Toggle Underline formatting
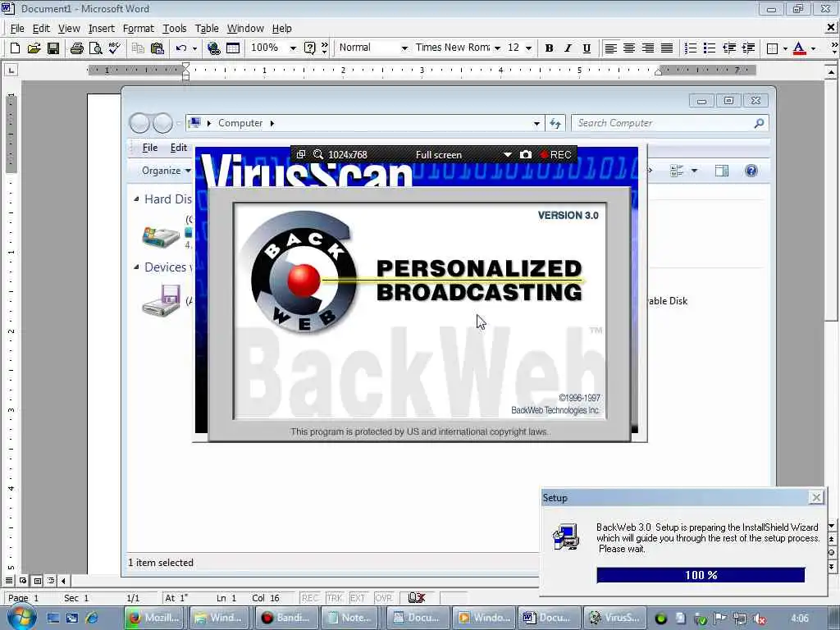This screenshot has height=630, width=840. (587, 48)
